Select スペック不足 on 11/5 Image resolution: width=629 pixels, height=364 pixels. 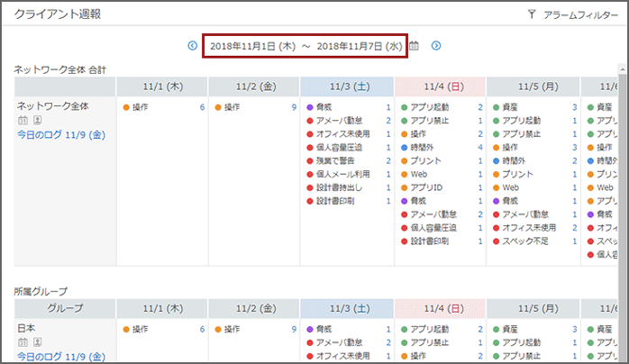(525, 241)
